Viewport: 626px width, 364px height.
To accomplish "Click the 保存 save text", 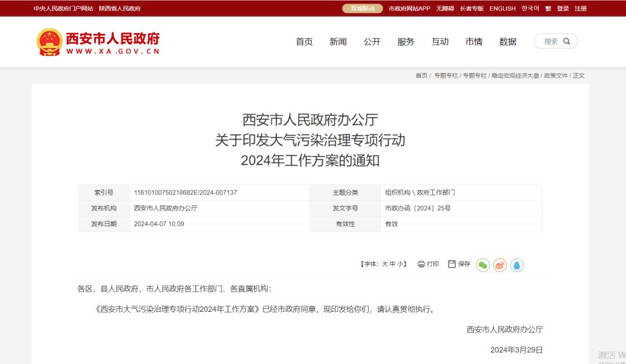I will pyautogui.click(x=464, y=264).
